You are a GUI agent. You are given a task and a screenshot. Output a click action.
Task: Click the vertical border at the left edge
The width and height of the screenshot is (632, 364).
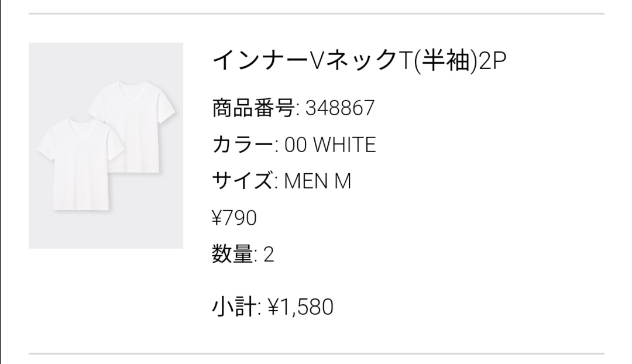click(1, 182)
